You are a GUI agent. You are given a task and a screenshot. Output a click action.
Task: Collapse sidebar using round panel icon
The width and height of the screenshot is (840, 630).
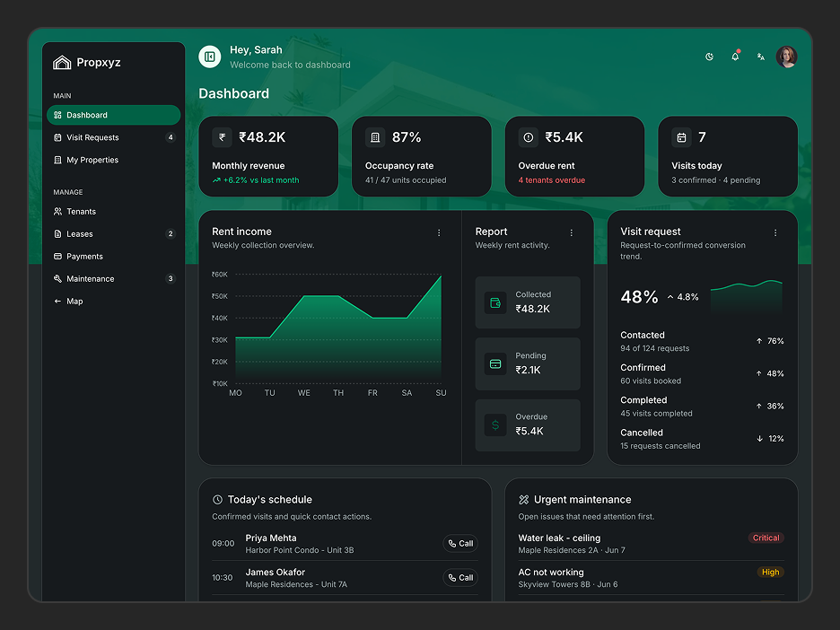tap(209, 57)
